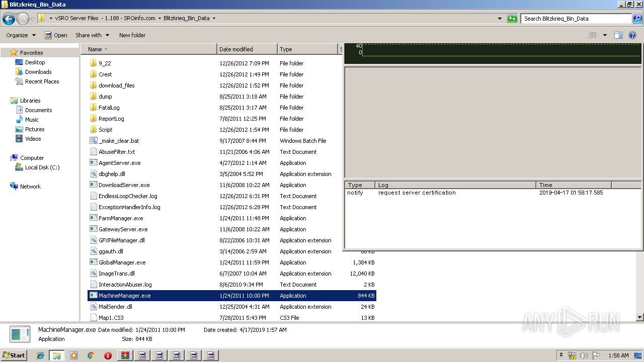
Task: Expand the recent pages dropdown arrow
Action: [32, 19]
